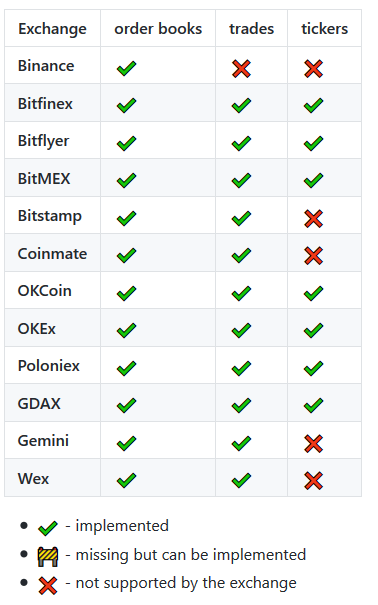Click the OKEx row label
This screenshot has width=378, height=605.
[x=37, y=329]
